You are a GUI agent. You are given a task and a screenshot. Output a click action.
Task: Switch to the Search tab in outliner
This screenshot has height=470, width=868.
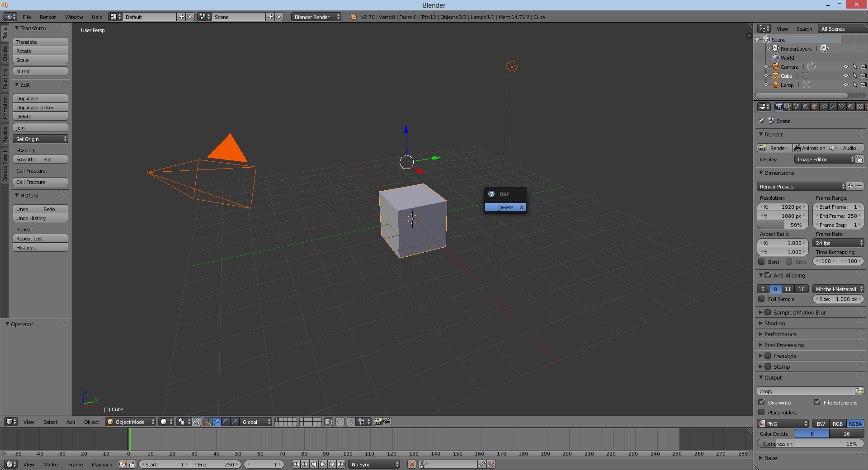804,28
